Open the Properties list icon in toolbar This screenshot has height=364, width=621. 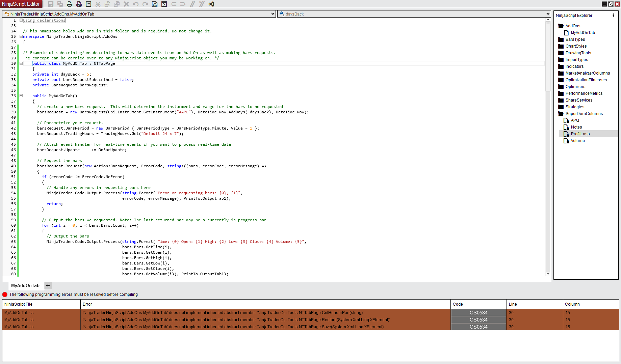tap(88, 4)
